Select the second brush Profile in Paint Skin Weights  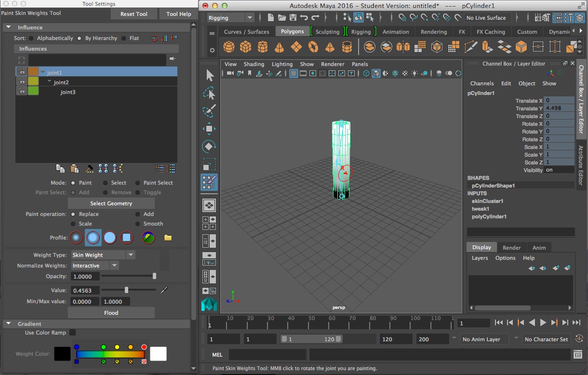coord(93,238)
